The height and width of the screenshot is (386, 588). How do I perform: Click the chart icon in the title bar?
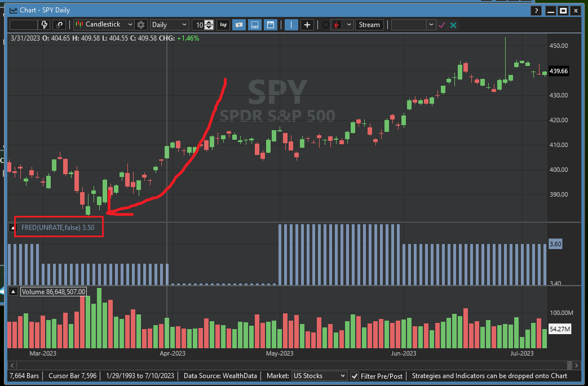[13, 11]
